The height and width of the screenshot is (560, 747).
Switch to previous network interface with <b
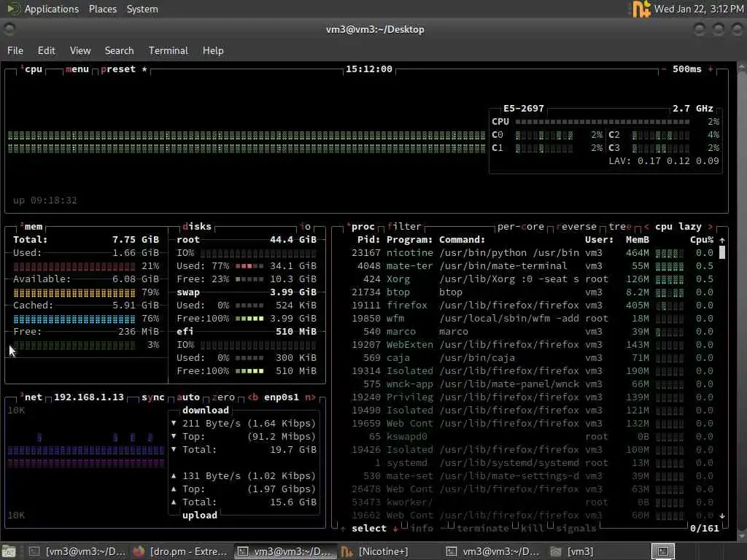coord(253,397)
